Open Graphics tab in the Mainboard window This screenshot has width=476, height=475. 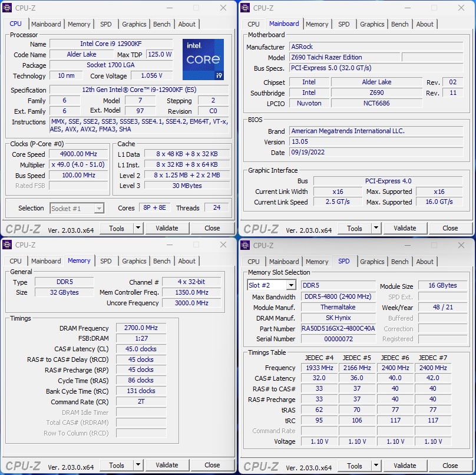pos(372,24)
